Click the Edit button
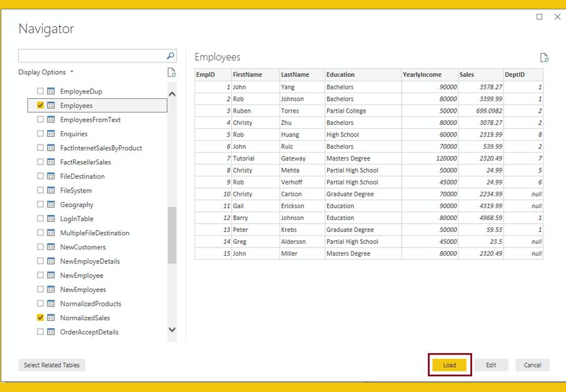 click(491, 365)
